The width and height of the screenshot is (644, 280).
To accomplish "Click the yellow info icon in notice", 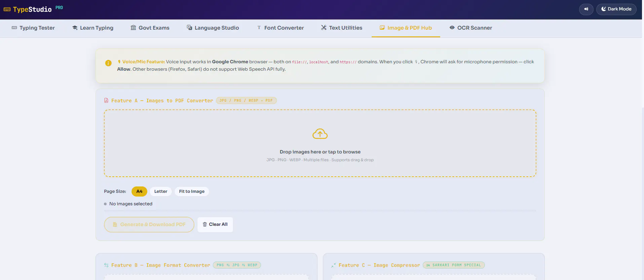I will 108,63.
